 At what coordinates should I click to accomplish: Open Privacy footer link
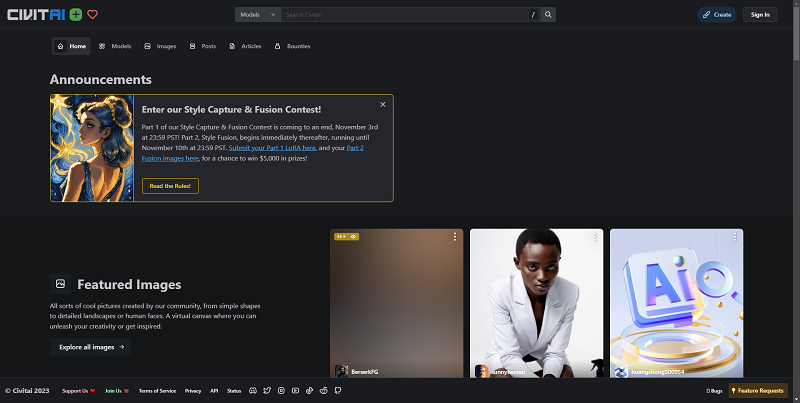[193, 391]
